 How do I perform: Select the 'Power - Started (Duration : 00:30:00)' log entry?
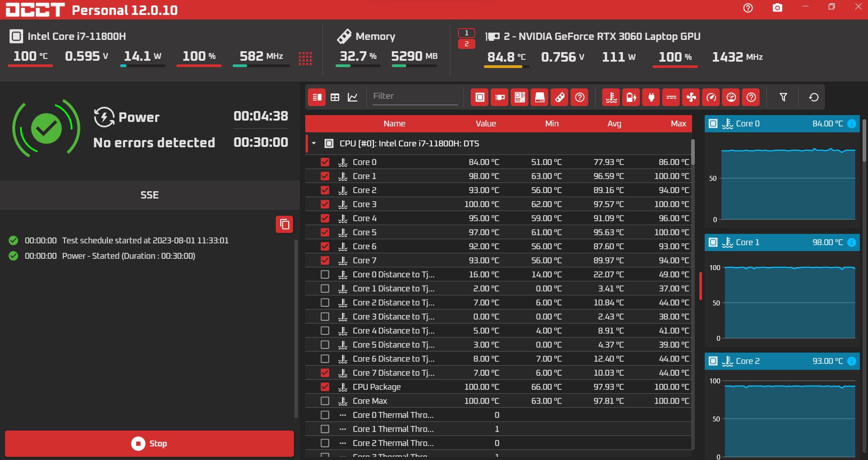coord(129,256)
